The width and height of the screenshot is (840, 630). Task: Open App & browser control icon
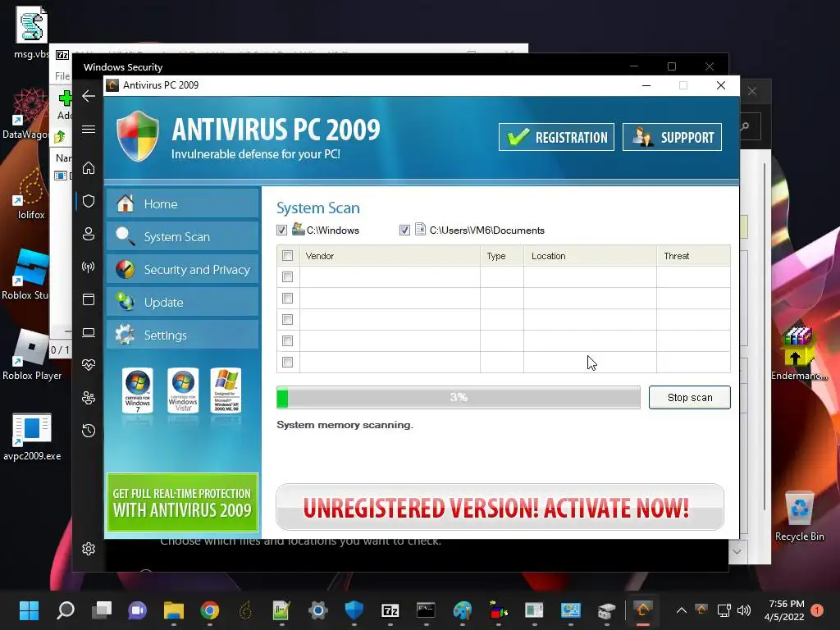tap(89, 299)
